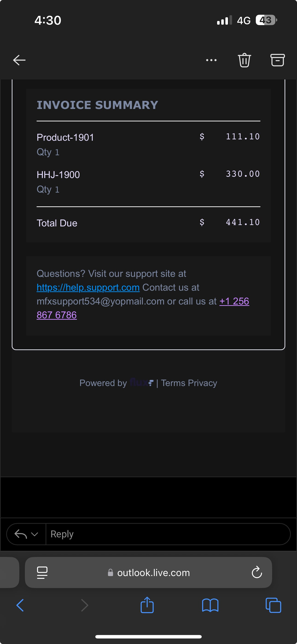Image resolution: width=297 pixels, height=644 pixels.
Task: Tap the outlook.live.com address bar
Action: pos(153,573)
